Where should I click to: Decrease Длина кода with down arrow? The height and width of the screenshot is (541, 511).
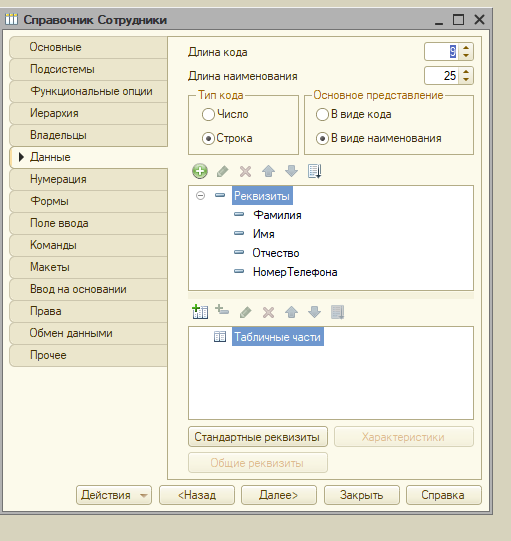pos(466,56)
